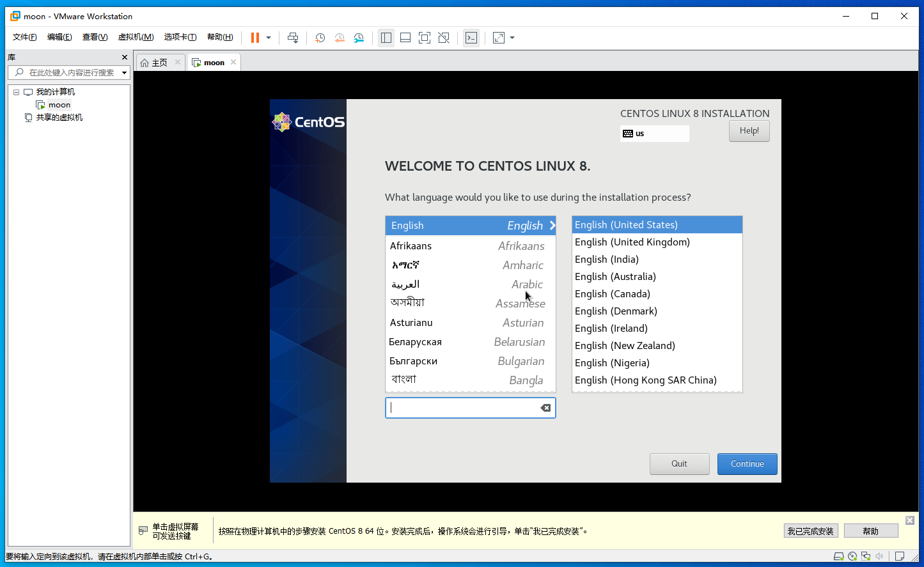924x567 pixels.
Task: Enter full screen mode
Action: click(x=425, y=38)
